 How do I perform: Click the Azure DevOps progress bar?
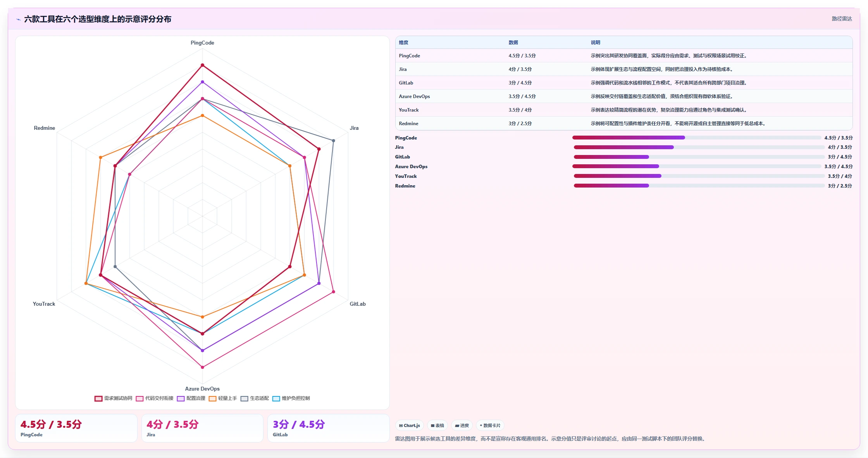[697, 166]
